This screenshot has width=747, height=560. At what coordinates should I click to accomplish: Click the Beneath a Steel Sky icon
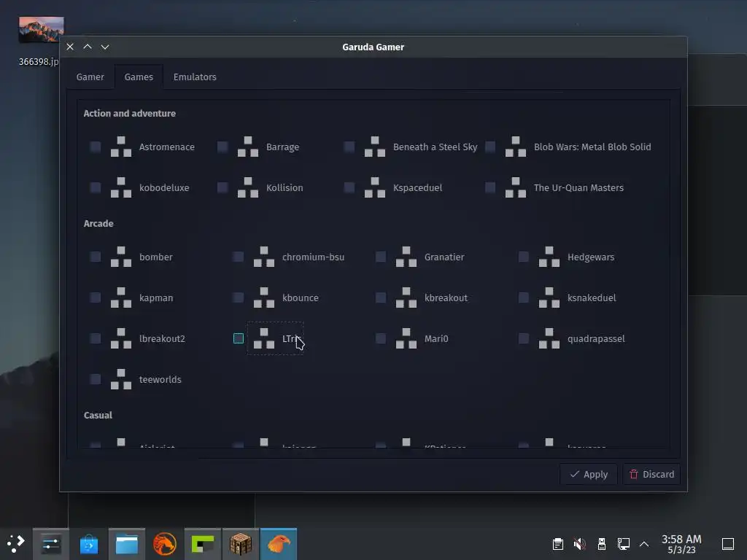tap(375, 147)
